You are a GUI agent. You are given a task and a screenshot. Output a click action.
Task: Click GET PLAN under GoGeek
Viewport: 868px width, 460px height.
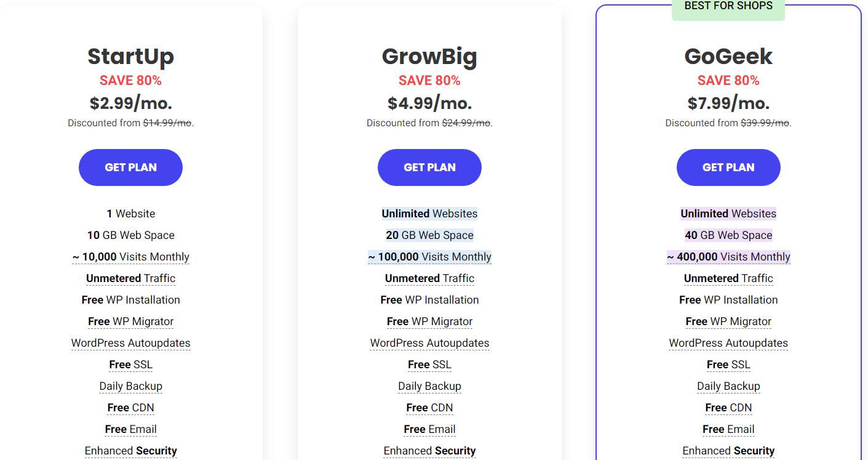(728, 167)
